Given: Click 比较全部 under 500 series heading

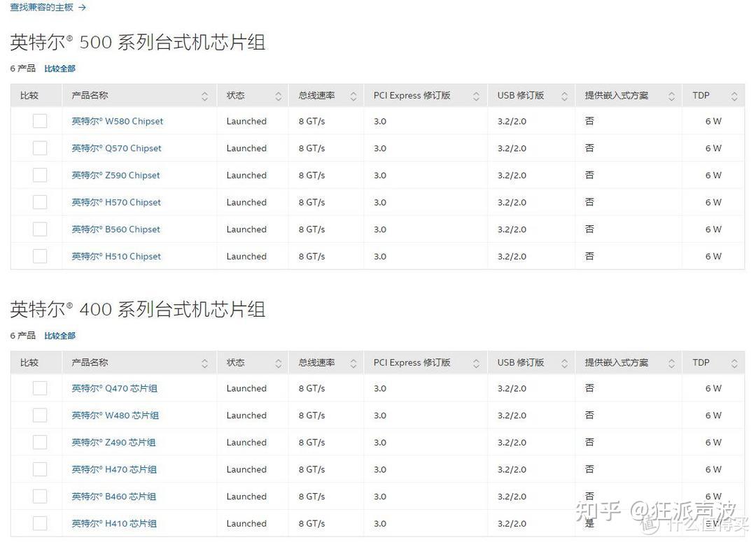Looking at the screenshot, I should [x=59, y=69].
